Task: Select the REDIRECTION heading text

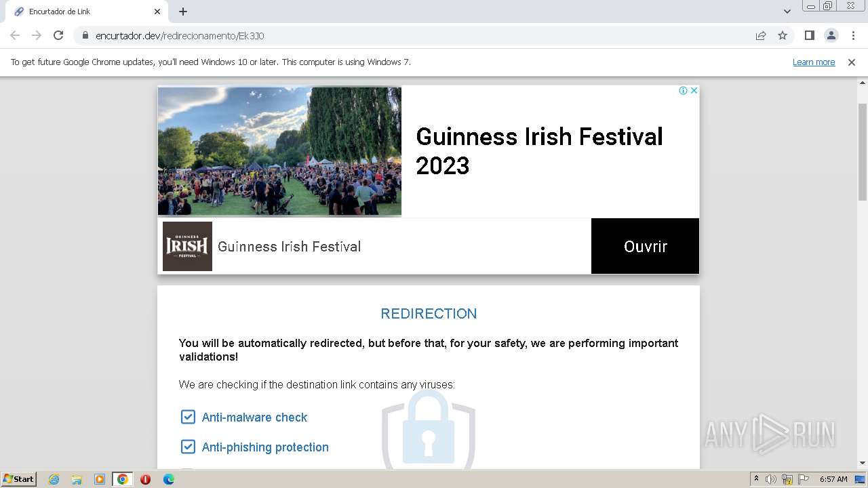Action: [x=429, y=314]
